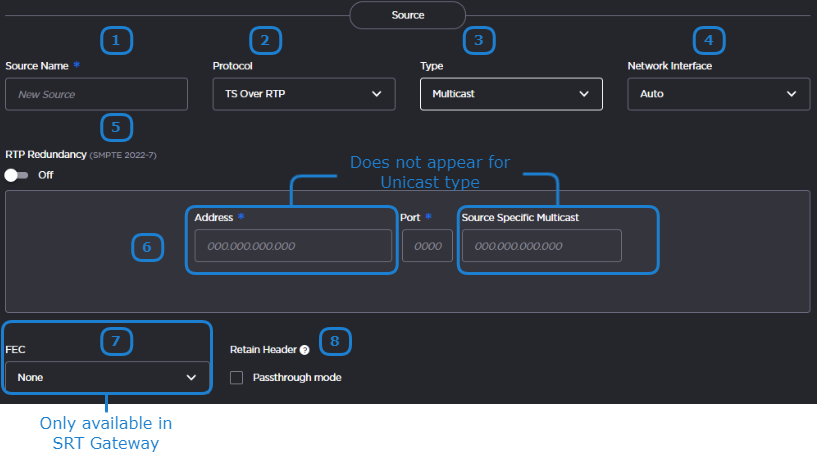Click callout marker number 2
Screen dimensions: 837x472
point(265,40)
